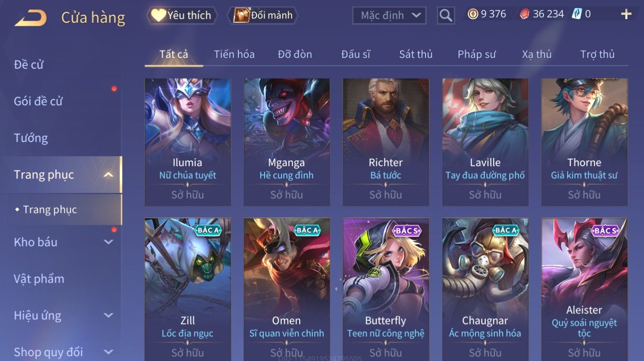The width and height of the screenshot is (644, 361).
Task: Switch to the Pháp sư tab
Action: coord(476,54)
